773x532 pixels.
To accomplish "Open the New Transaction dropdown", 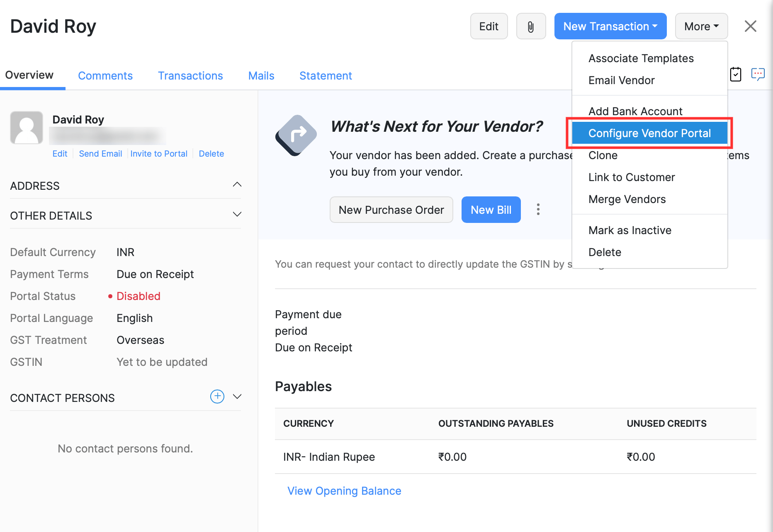I will (x=610, y=26).
